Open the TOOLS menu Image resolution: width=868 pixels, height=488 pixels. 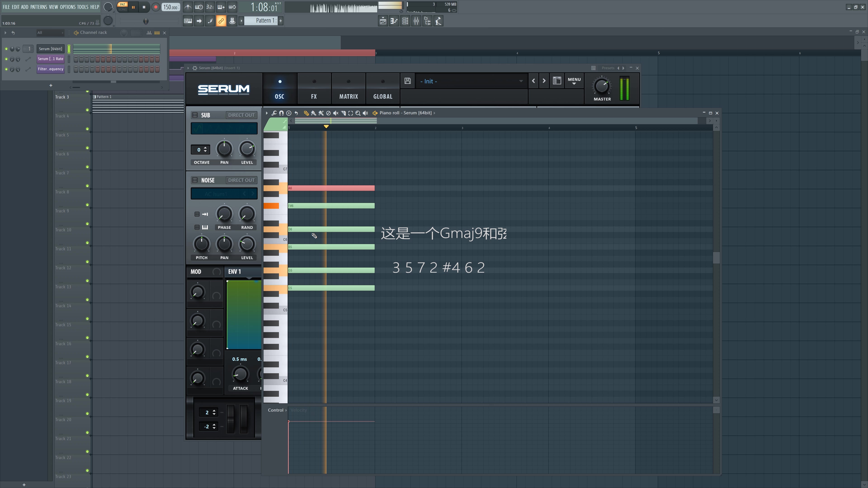[x=83, y=7]
